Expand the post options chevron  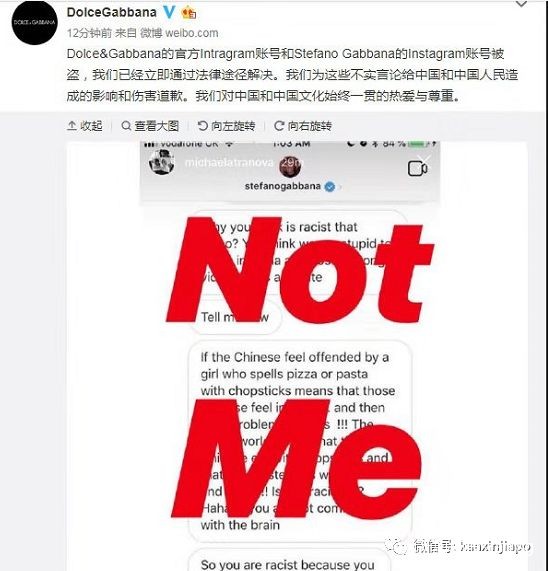pyautogui.click(x=521, y=4)
